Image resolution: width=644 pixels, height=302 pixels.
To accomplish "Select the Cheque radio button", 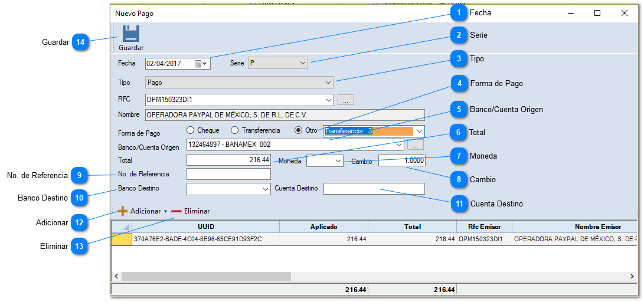I will point(190,130).
